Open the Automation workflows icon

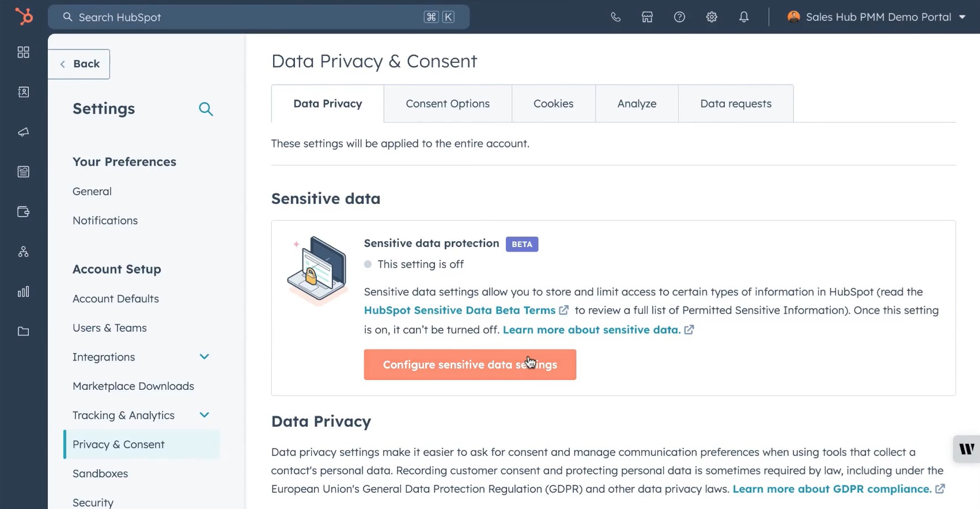(x=23, y=252)
